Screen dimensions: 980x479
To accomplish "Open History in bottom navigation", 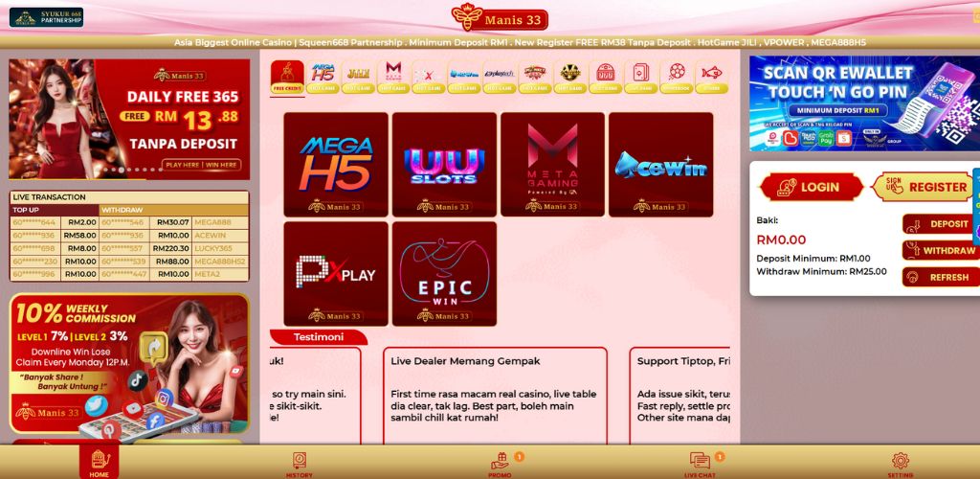I will 300,465.
